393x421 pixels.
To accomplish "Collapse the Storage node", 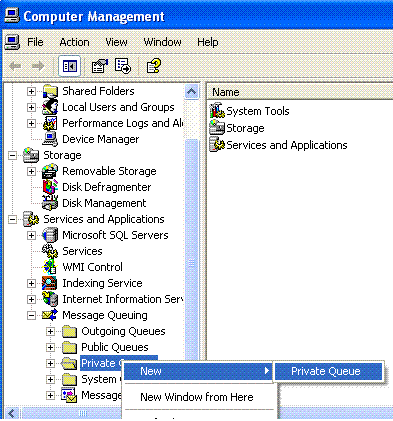I will click(12, 155).
